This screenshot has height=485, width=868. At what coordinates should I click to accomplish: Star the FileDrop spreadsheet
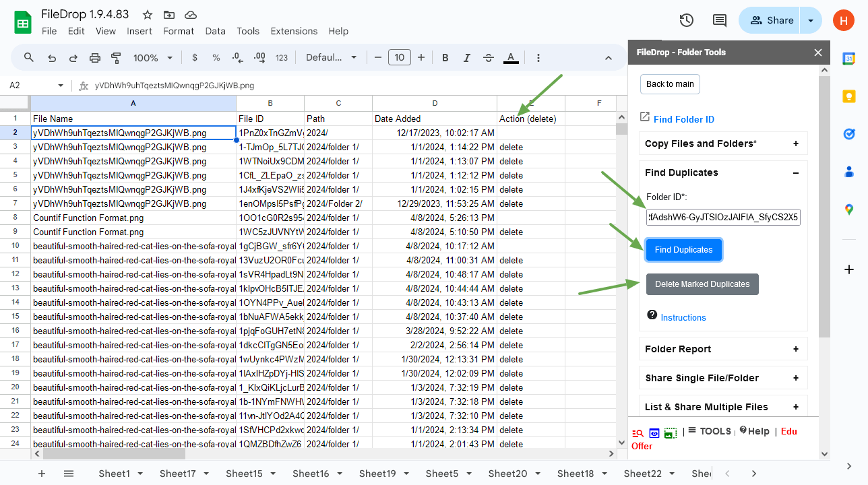(x=147, y=15)
